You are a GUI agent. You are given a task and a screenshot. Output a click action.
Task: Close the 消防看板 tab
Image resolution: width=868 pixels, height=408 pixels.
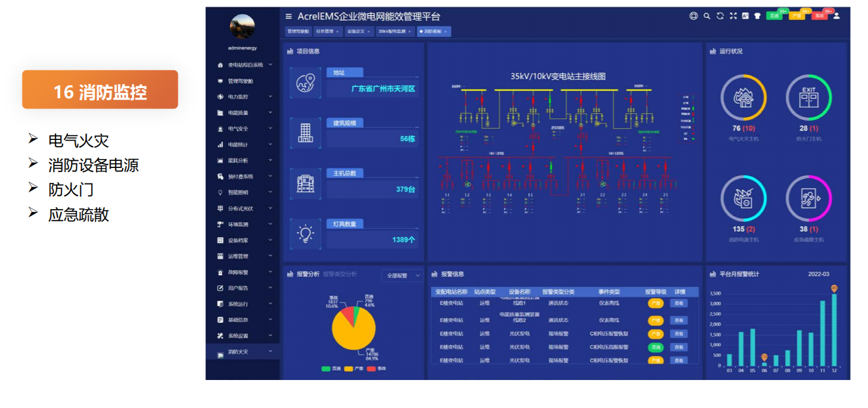click(445, 32)
